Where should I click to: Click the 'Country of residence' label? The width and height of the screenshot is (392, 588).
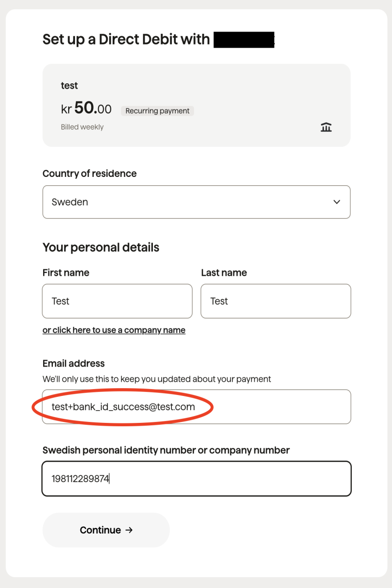(90, 173)
